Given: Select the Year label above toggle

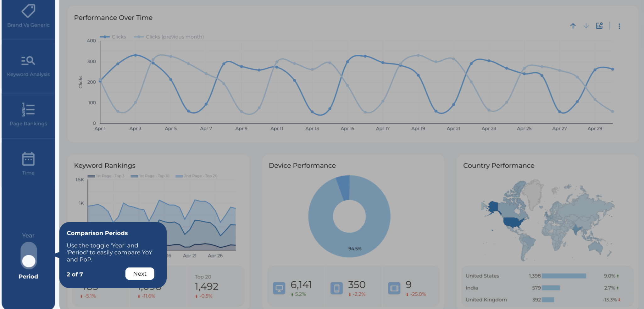Looking at the screenshot, I should 28,235.
